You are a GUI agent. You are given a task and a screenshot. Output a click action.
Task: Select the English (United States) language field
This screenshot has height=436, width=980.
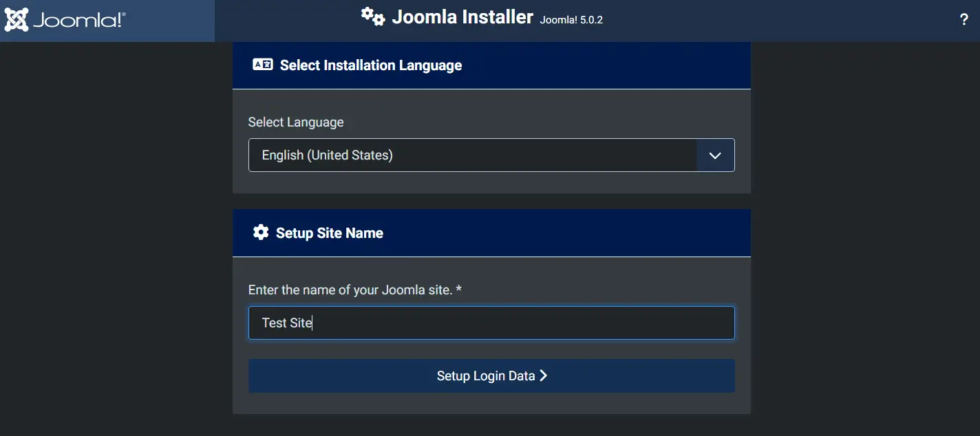click(491, 155)
